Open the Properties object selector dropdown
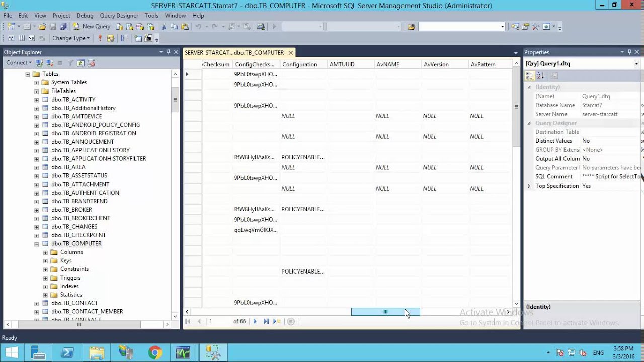The image size is (644, 362). 636,64
